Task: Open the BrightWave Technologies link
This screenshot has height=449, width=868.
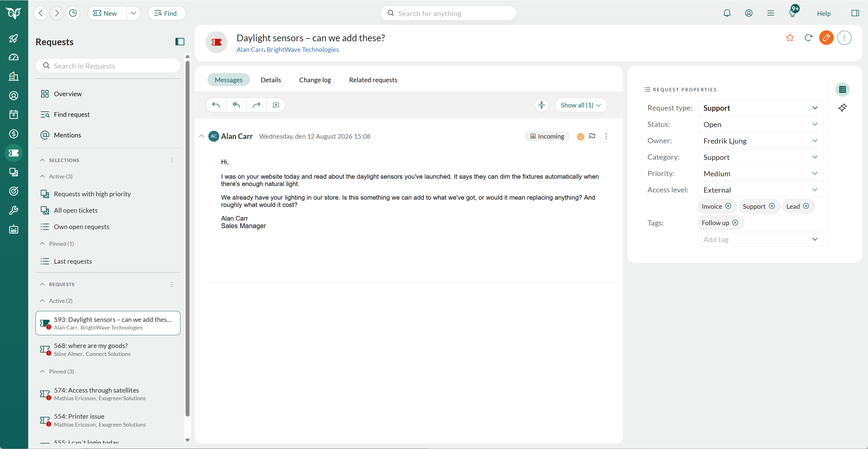Action: [303, 49]
